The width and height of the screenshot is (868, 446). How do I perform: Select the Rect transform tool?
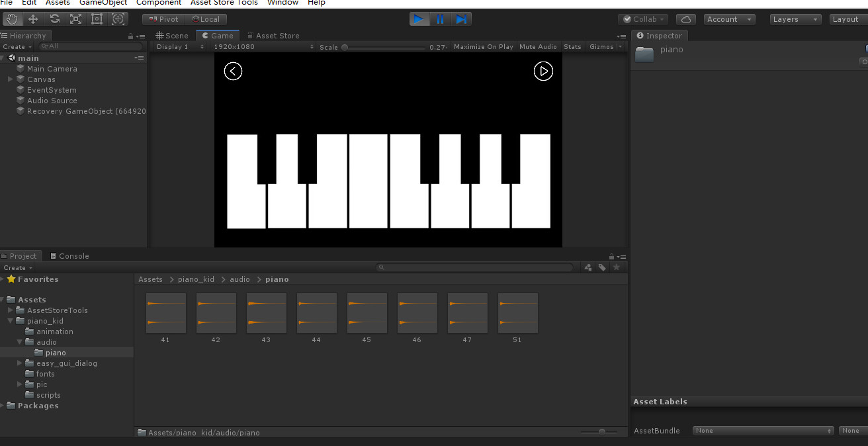tap(97, 19)
